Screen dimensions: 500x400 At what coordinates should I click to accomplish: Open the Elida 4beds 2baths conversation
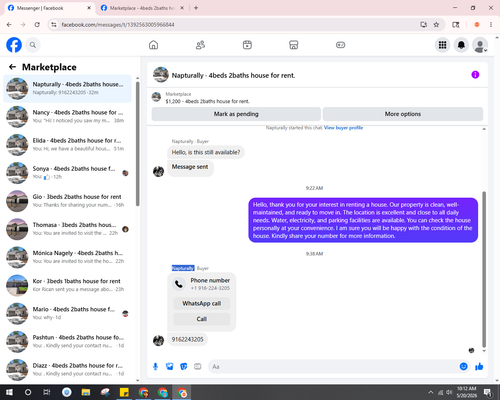(67, 144)
